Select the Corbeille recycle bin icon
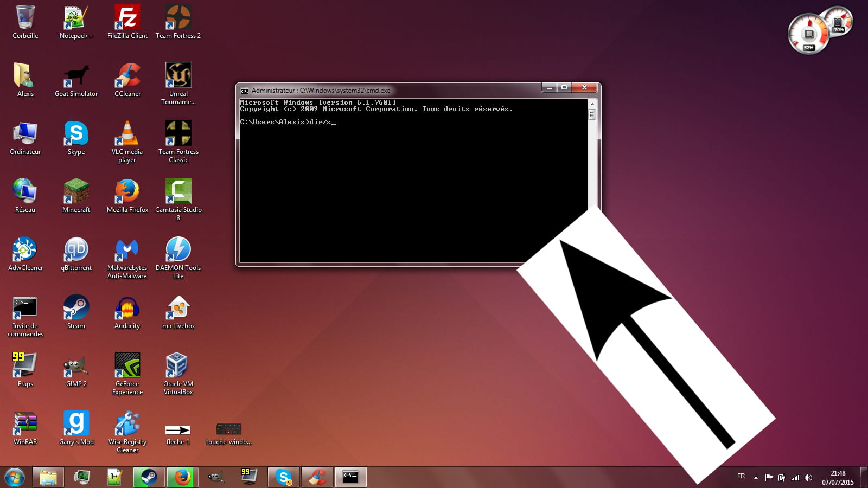Screen dimensions: 868x488 pyautogui.click(x=25, y=18)
